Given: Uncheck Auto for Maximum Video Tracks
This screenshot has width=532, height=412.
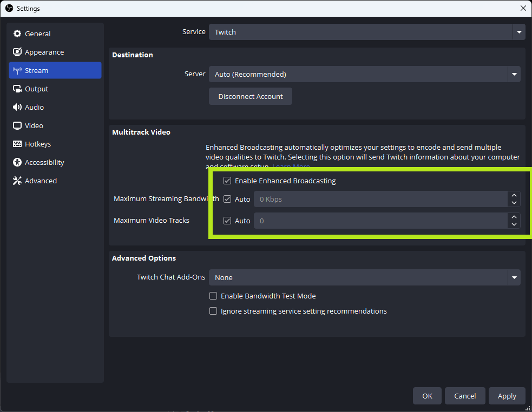Looking at the screenshot, I should [227, 221].
